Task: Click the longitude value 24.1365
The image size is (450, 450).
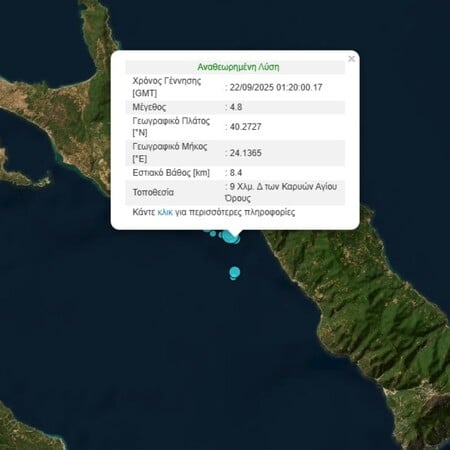Action: 245,153
